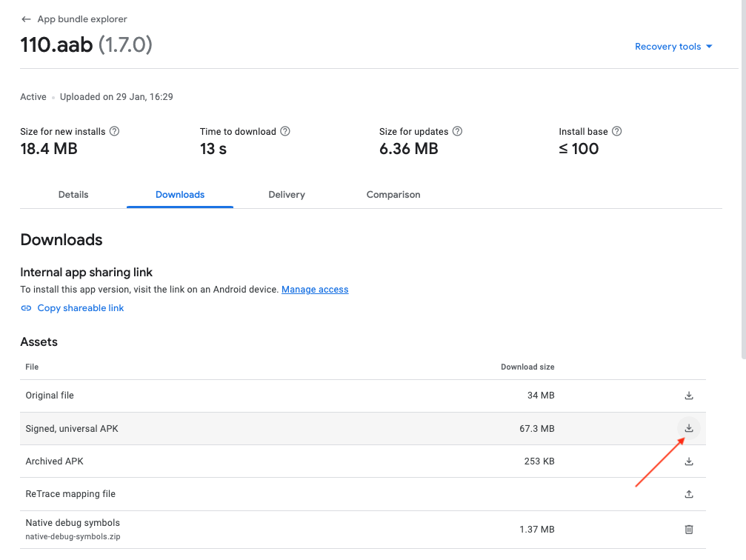Switch to the Details tab
Image resolution: width=746 pixels, height=560 pixels.
coord(73,195)
